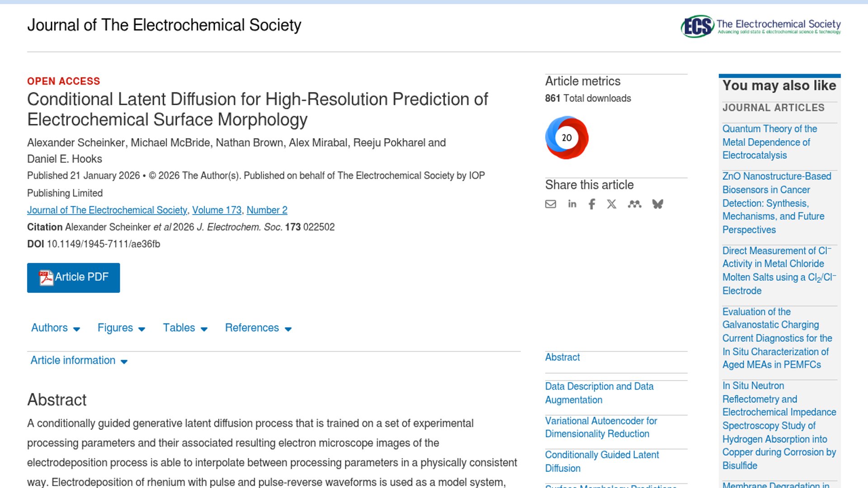
Task: Open the Volume 173 link
Action: pyautogui.click(x=217, y=210)
